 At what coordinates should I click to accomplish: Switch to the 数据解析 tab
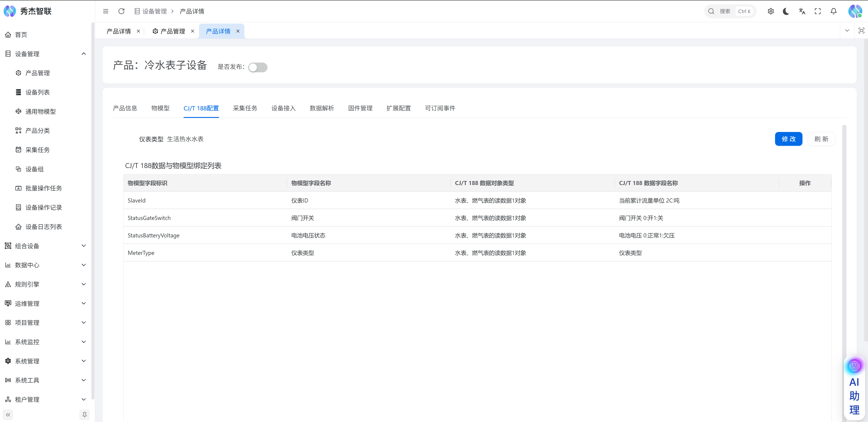point(322,108)
